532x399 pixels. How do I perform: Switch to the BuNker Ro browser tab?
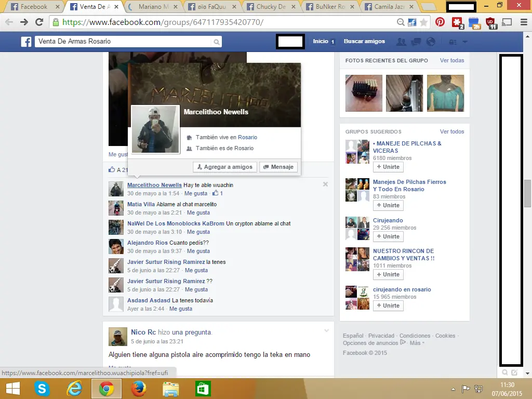330,6
